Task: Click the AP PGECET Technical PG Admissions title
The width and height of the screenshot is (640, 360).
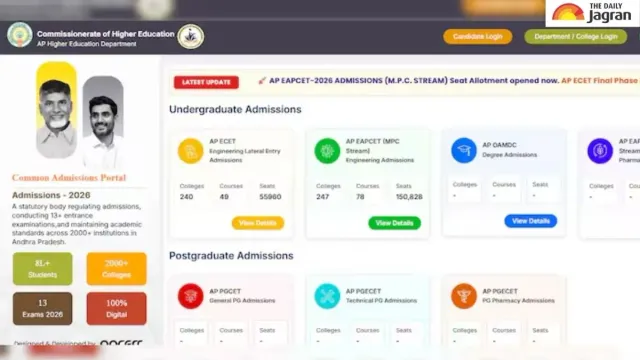Action: pos(381,296)
